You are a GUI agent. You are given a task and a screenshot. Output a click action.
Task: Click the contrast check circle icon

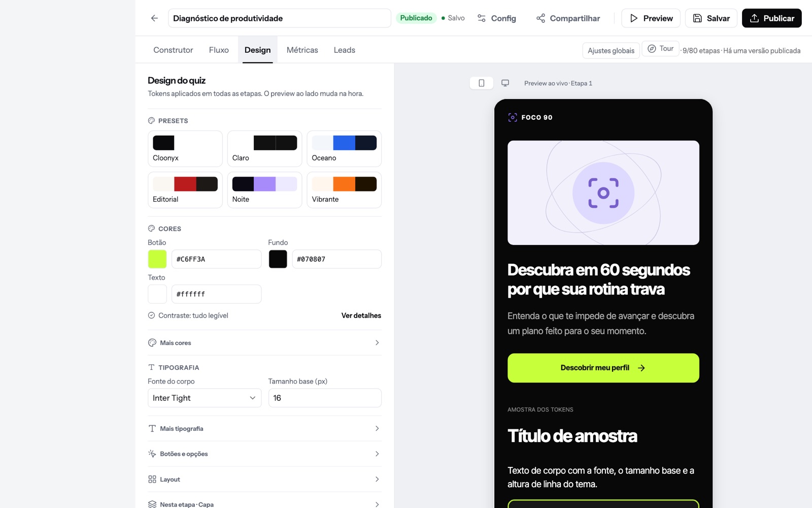pyautogui.click(x=151, y=315)
